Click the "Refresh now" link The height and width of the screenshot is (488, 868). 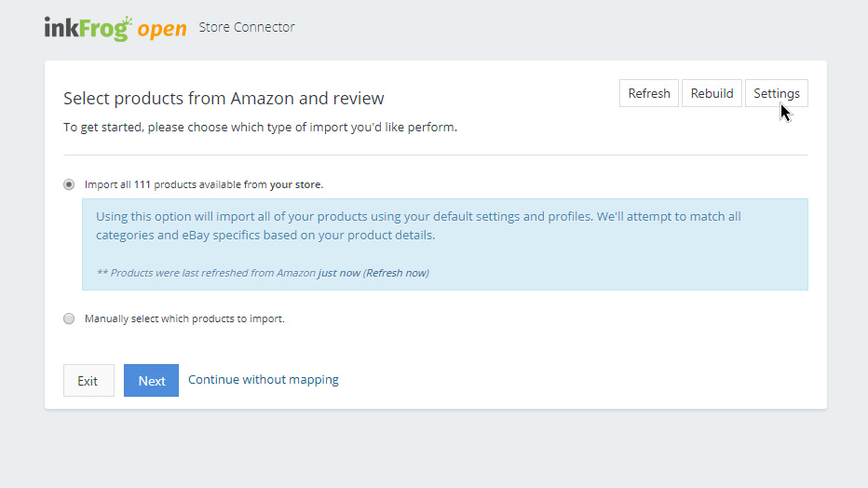(396, 273)
